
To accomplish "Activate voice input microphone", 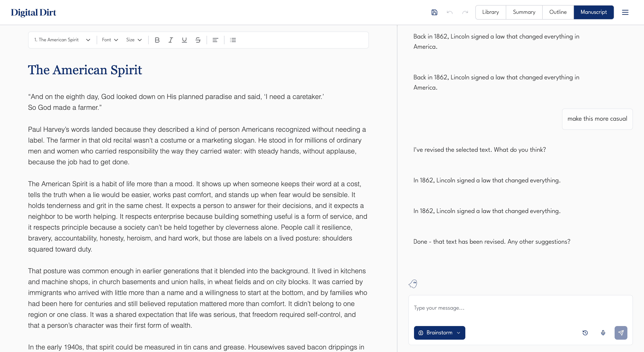I will point(603,333).
